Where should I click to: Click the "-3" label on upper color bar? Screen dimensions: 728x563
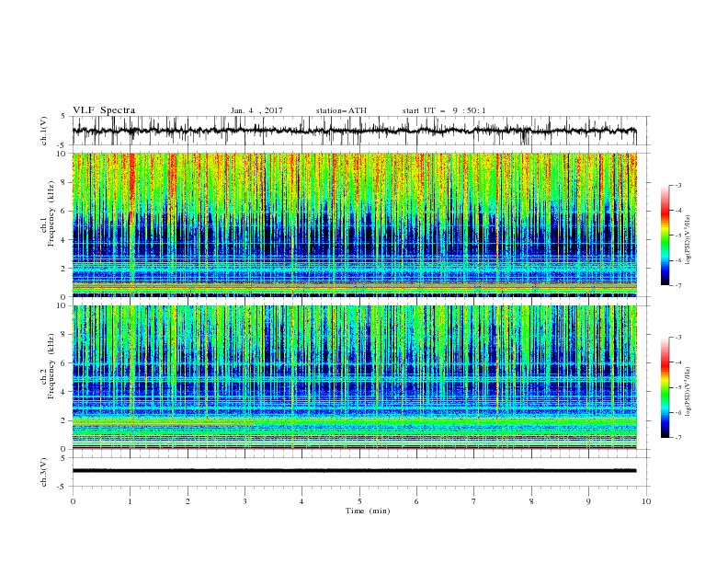click(x=677, y=185)
